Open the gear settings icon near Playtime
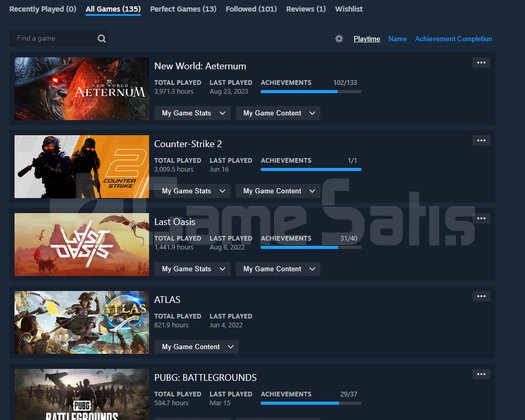 339,39
